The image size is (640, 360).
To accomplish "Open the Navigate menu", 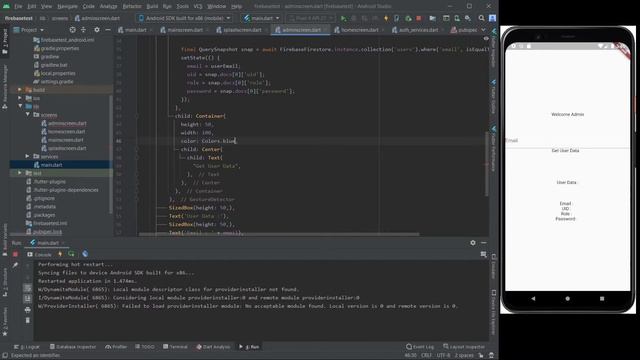I will (x=67, y=6).
